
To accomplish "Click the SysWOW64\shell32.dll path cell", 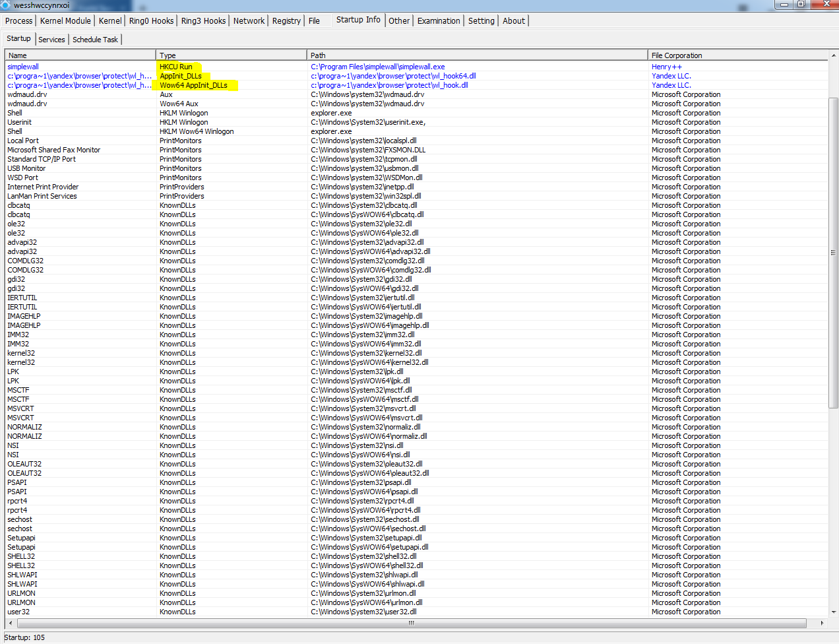I will click(367, 565).
